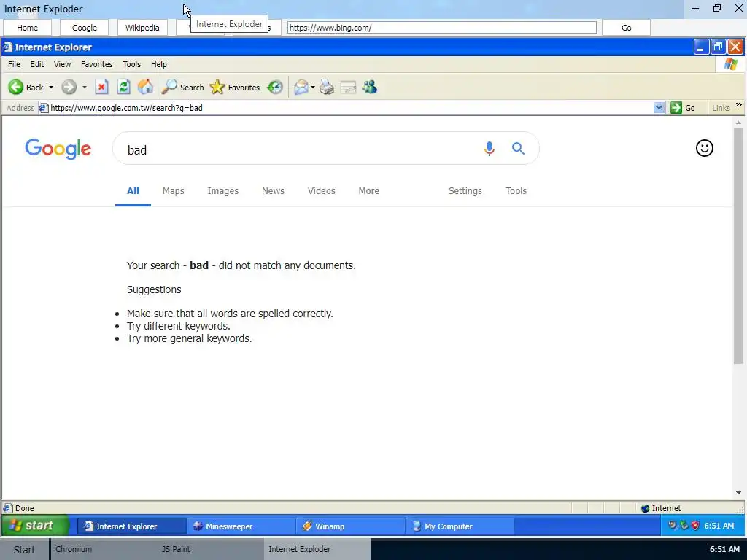Click the Go button next to bing URL
747x560 pixels.
[x=626, y=28]
